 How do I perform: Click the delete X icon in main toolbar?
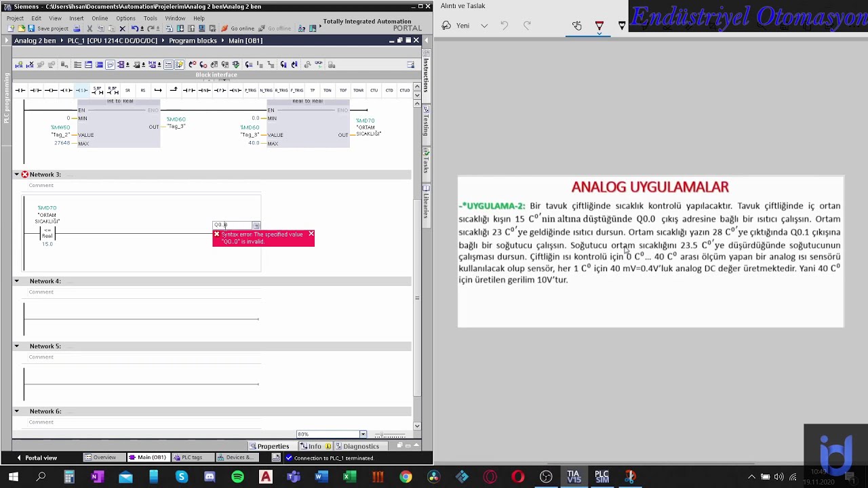click(x=122, y=28)
